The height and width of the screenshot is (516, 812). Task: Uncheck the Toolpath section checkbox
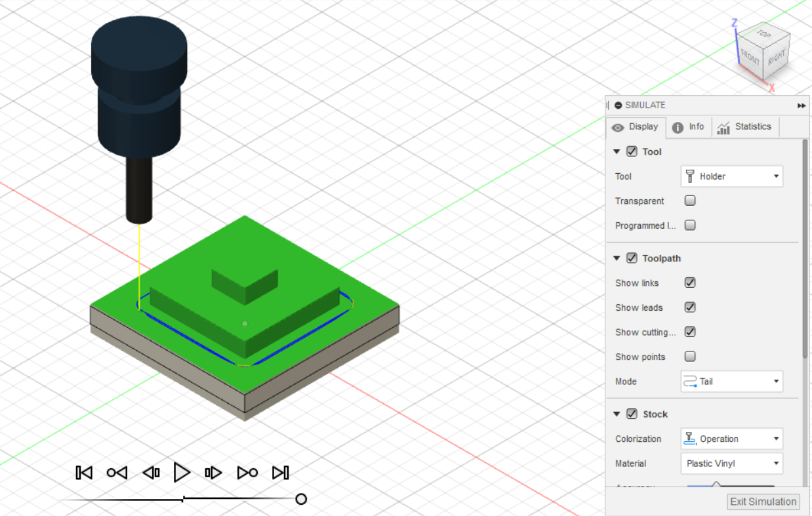tap(632, 258)
